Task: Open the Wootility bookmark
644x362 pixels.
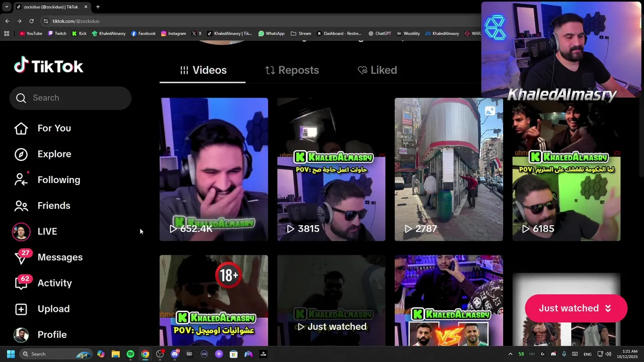Action: coord(408,34)
